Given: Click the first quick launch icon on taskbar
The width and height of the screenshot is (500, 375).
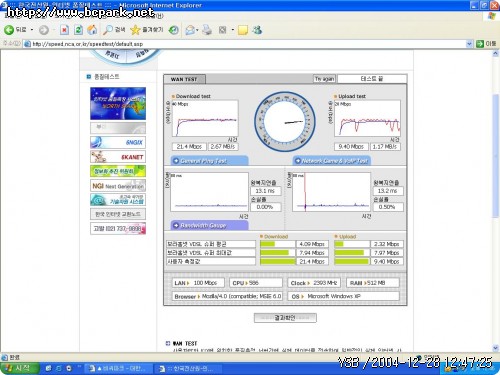Looking at the screenshot, I should point(48,368).
